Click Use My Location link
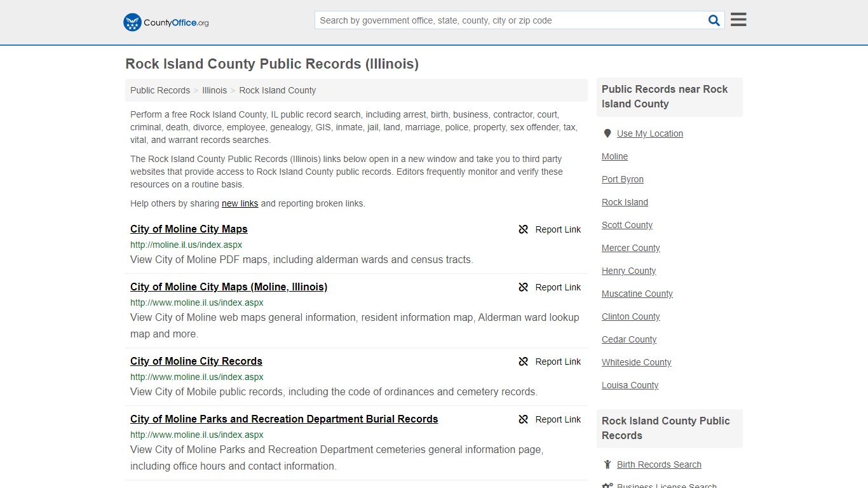Viewport: 868px width, 488px height. pos(650,133)
